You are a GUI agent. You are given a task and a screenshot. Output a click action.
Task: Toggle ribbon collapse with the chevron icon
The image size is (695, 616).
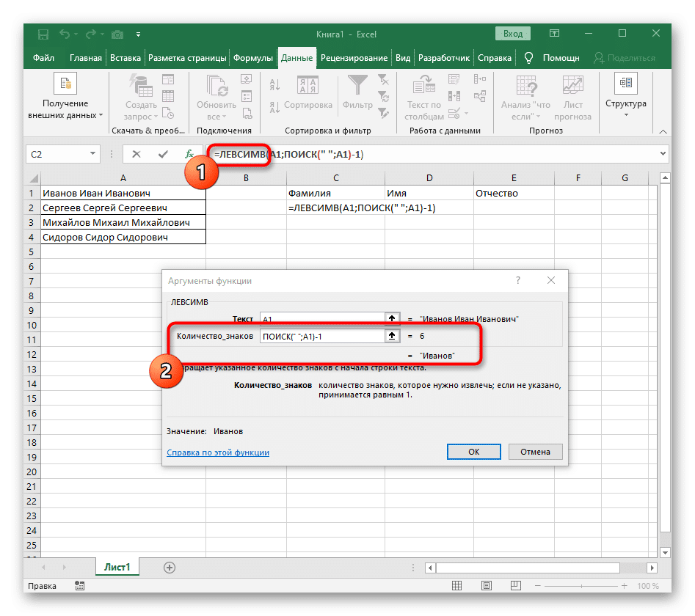point(663,132)
